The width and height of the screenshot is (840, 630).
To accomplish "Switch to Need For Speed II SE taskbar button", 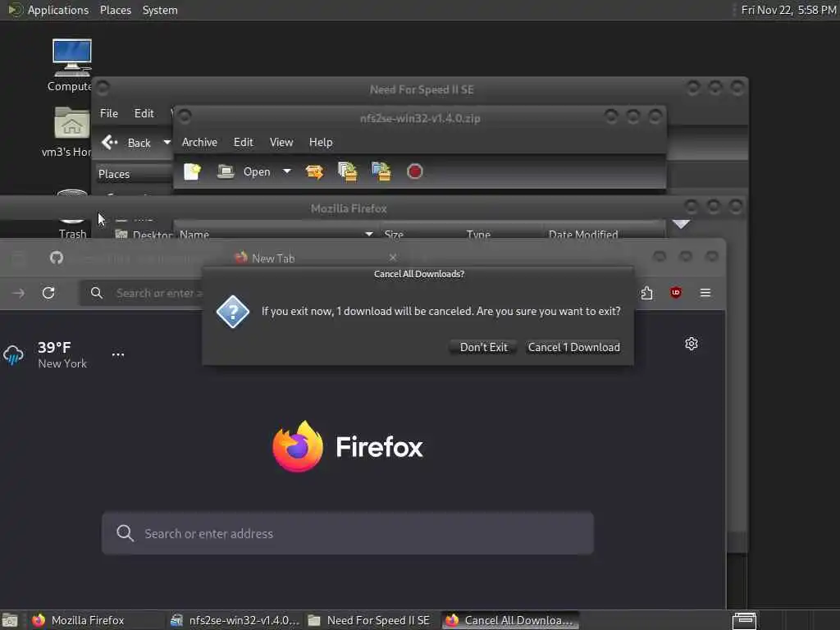I will coord(372,620).
